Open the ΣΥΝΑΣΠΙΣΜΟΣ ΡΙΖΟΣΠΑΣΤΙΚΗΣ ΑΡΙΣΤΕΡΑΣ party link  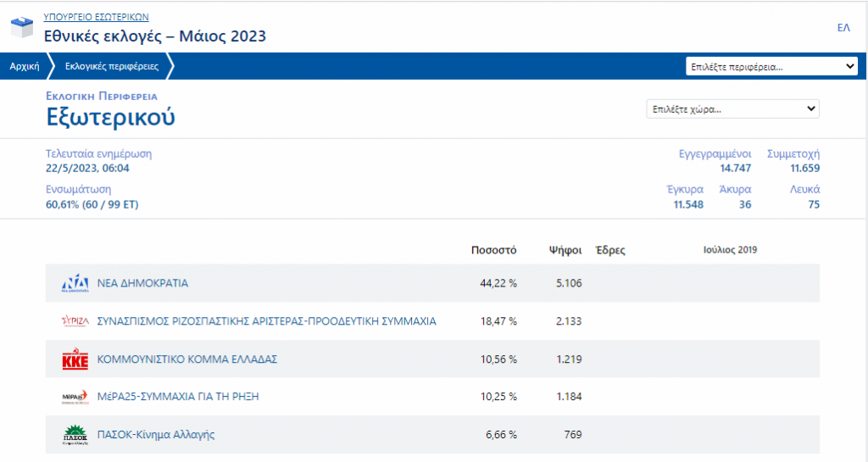266,321
